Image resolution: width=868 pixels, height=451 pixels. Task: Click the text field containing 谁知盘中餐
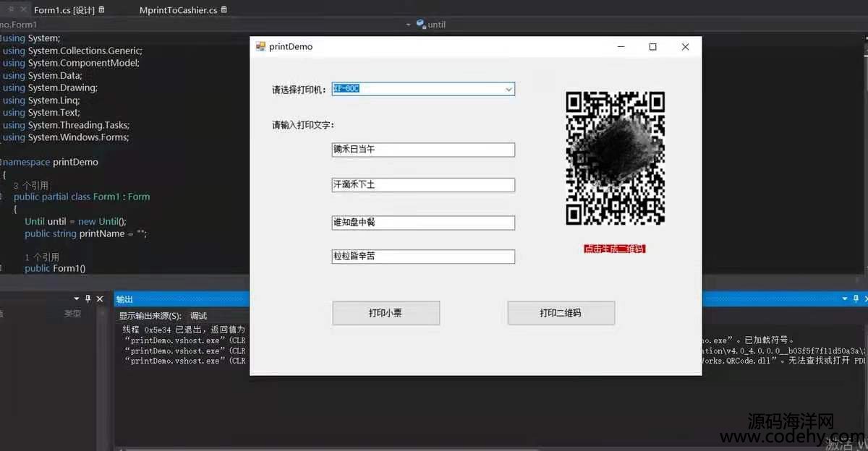point(423,223)
